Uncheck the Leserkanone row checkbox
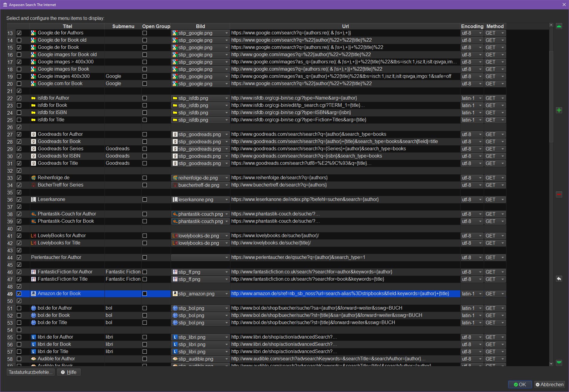 pyautogui.click(x=19, y=199)
